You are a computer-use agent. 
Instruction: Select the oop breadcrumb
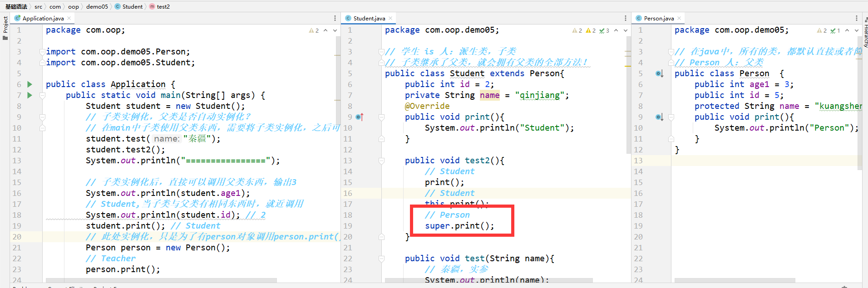click(x=74, y=6)
